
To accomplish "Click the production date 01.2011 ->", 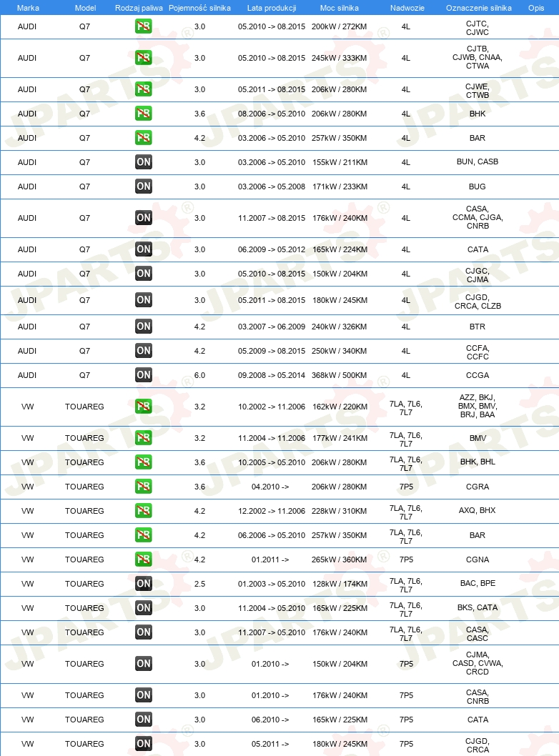I will click(270, 559).
